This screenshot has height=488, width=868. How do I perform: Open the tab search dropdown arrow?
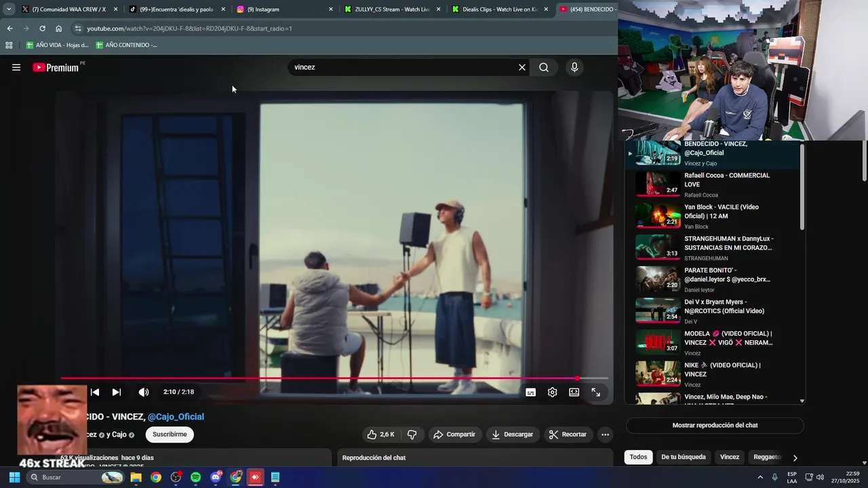pyautogui.click(x=9, y=9)
